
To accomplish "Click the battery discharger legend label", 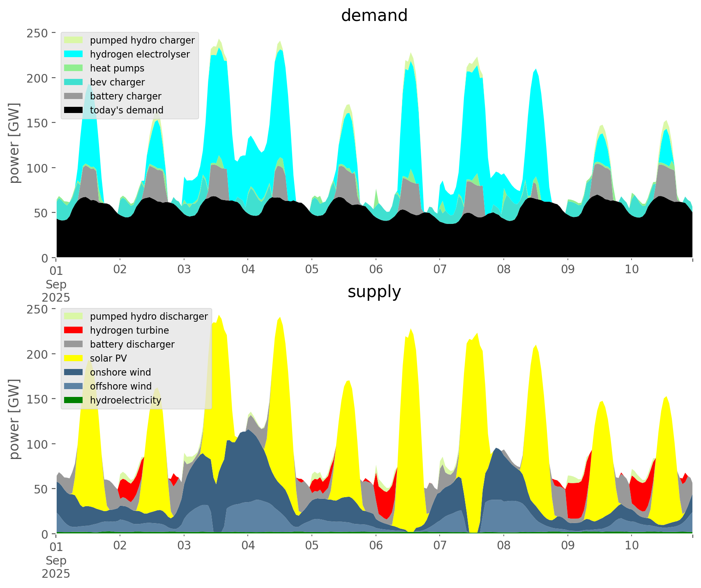I will (132, 344).
